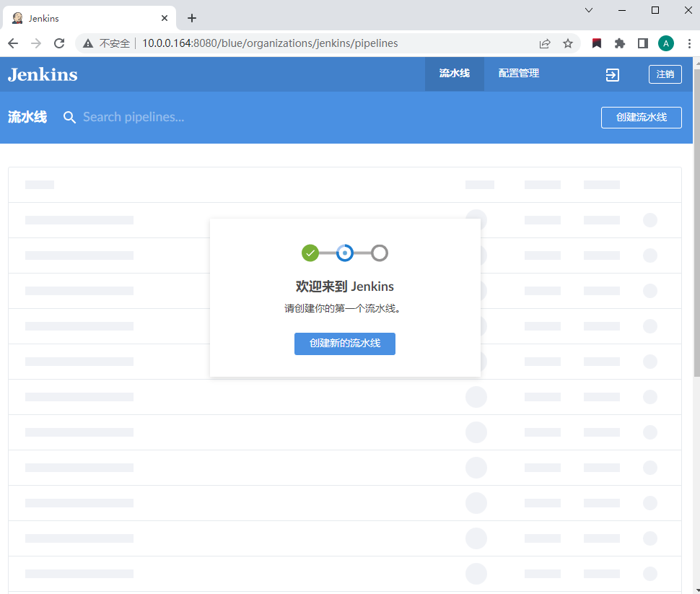Click browser back arrow

14,43
